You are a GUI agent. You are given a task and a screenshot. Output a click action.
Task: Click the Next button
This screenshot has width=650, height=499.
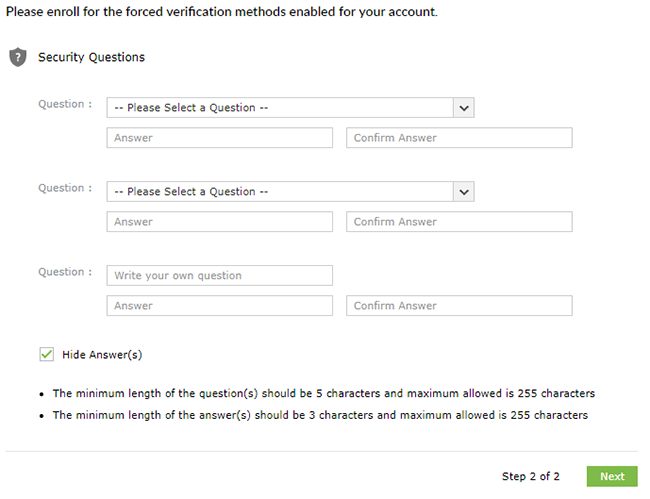point(612,477)
